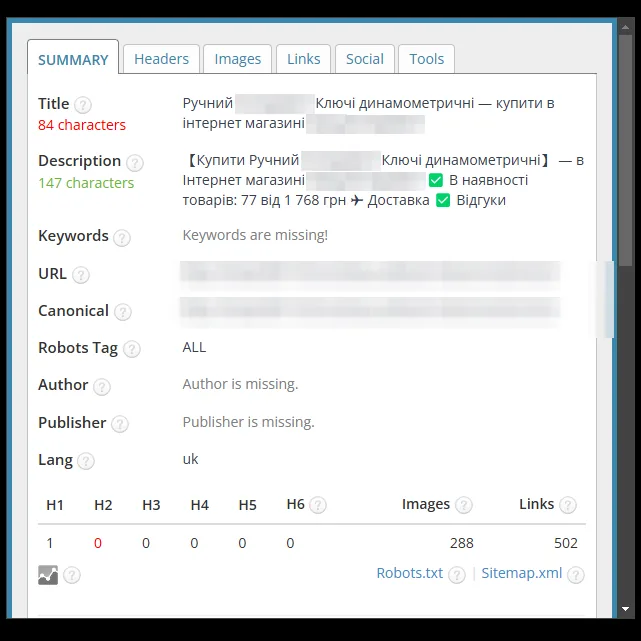Click the question mark next to Lang
The width and height of the screenshot is (641, 641).
click(x=86, y=461)
